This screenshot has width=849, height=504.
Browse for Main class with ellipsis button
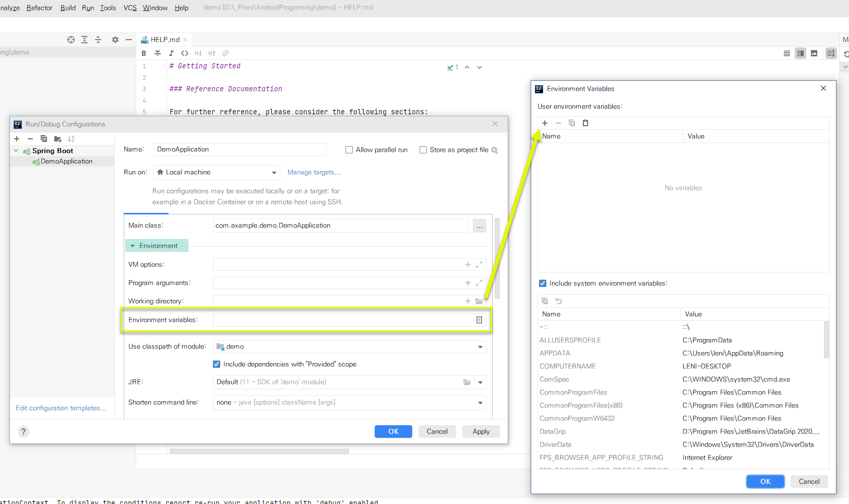point(480,226)
